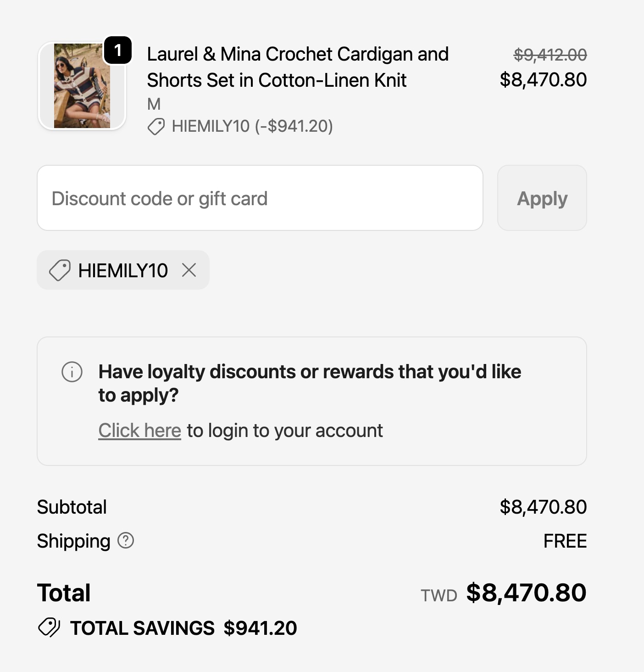The image size is (644, 672).
Task: Click the quantity badge on product image
Action: [118, 50]
